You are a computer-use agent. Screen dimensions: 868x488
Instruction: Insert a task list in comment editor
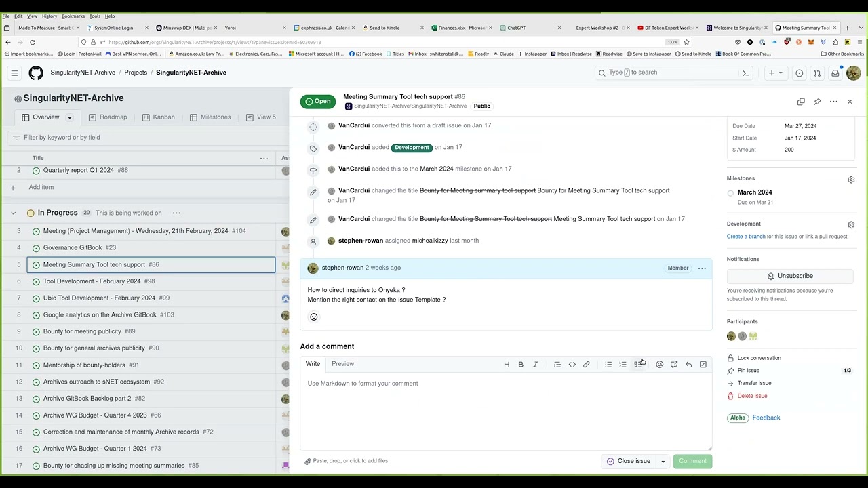coord(637,365)
